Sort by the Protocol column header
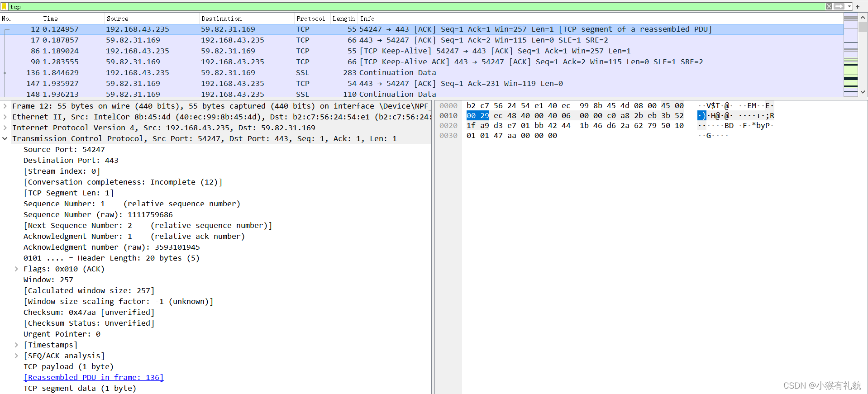868x394 pixels. (313, 19)
